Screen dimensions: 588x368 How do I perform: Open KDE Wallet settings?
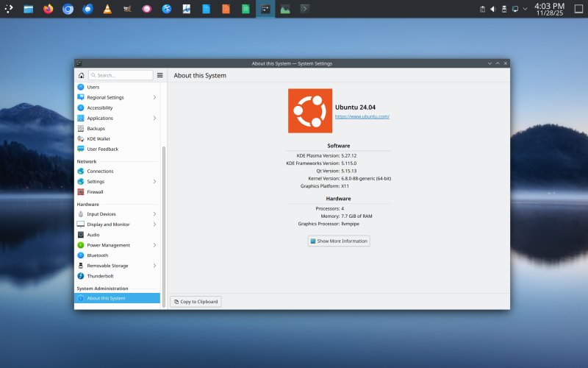click(98, 139)
